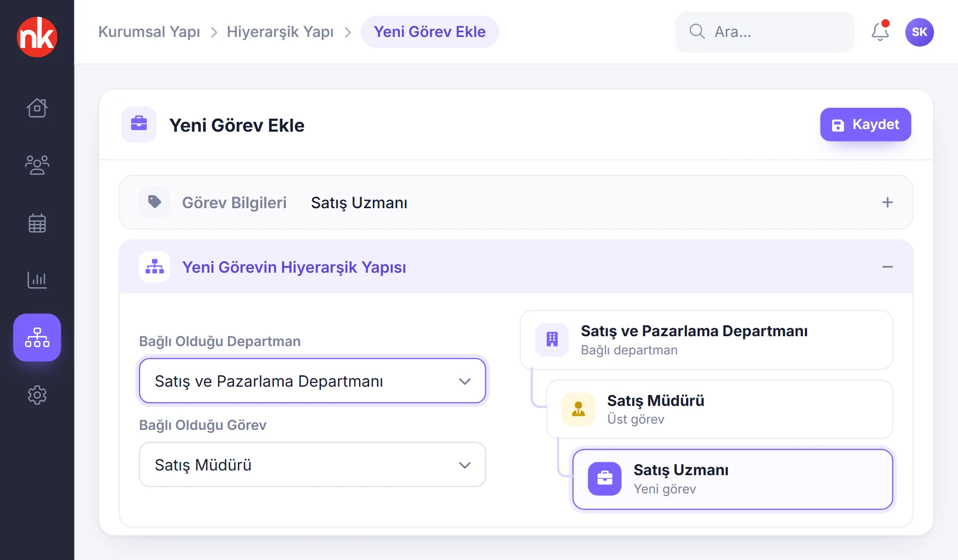Open the home icon in sidebar
958x560 pixels.
pos(37,108)
